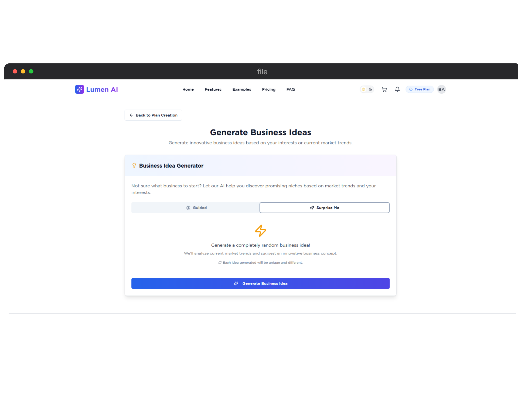518x420 pixels.
Task: Click the Lumen AI logo icon
Action: point(79,89)
